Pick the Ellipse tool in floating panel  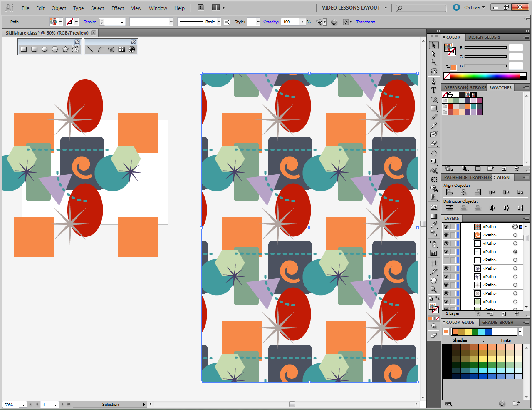click(45, 49)
